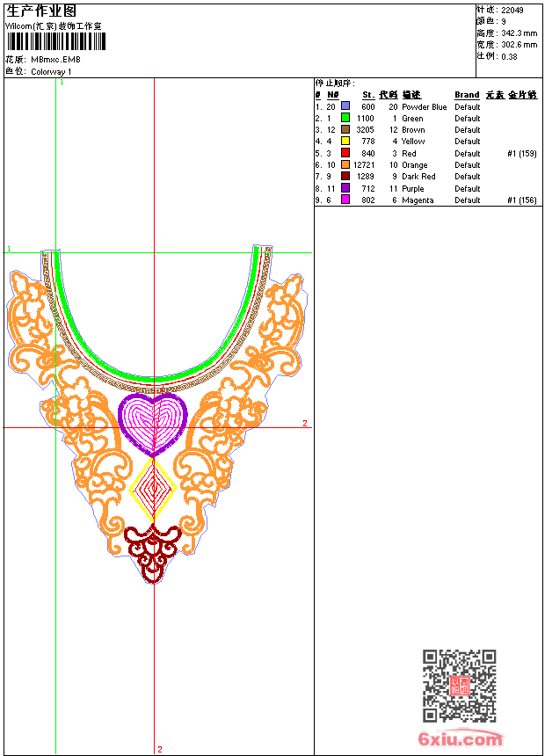Click the yellow diamond motif in the design
545x756 pixels.
[x=153, y=490]
